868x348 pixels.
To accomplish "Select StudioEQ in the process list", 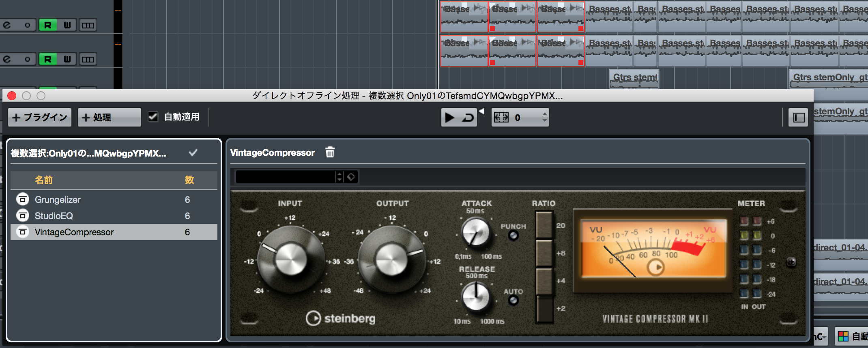I will tap(114, 216).
